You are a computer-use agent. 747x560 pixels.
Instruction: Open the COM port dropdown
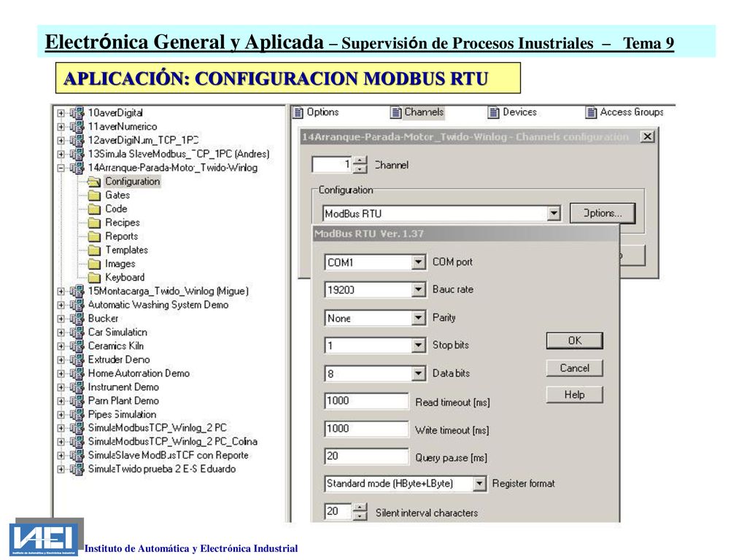418,262
